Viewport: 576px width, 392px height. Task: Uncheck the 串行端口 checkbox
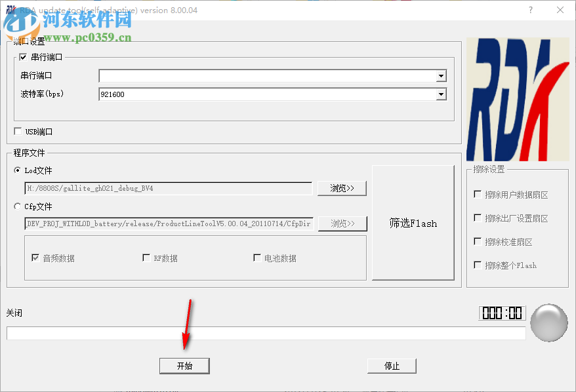(x=22, y=57)
